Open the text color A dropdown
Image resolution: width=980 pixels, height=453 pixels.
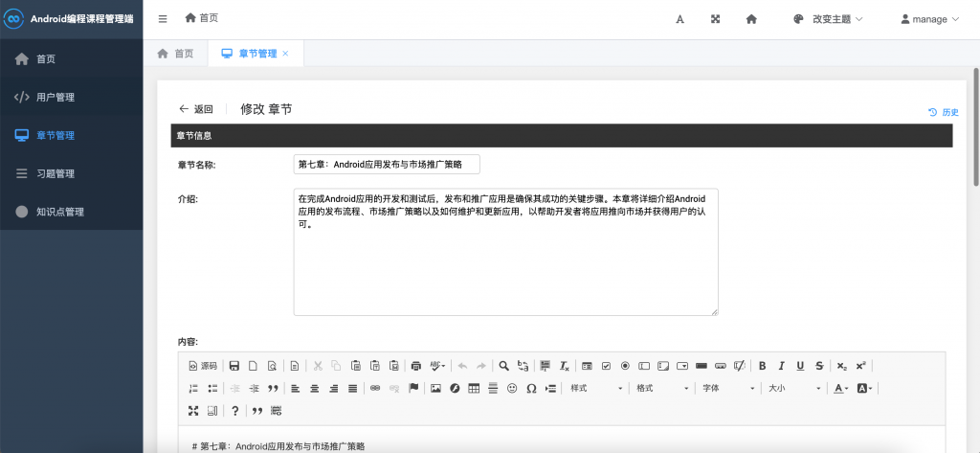point(842,389)
